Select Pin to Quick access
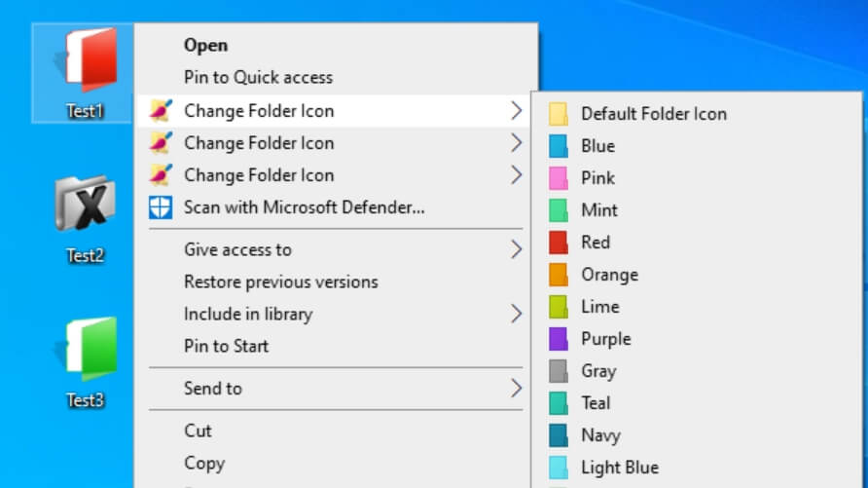The width and height of the screenshot is (868, 488). tap(258, 77)
